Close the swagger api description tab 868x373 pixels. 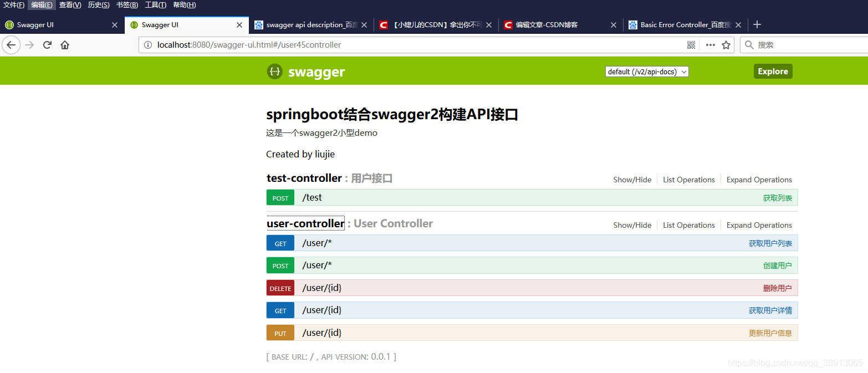364,25
